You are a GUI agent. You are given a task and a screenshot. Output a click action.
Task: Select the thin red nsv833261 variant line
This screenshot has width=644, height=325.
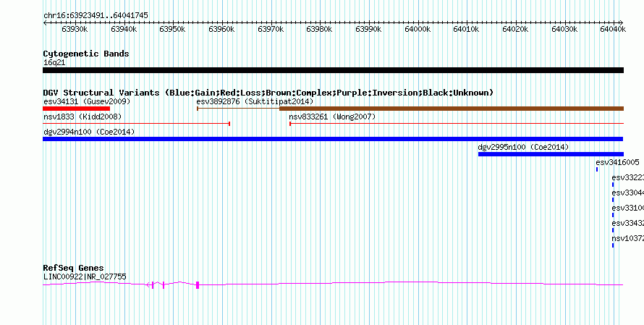point(457,124)
